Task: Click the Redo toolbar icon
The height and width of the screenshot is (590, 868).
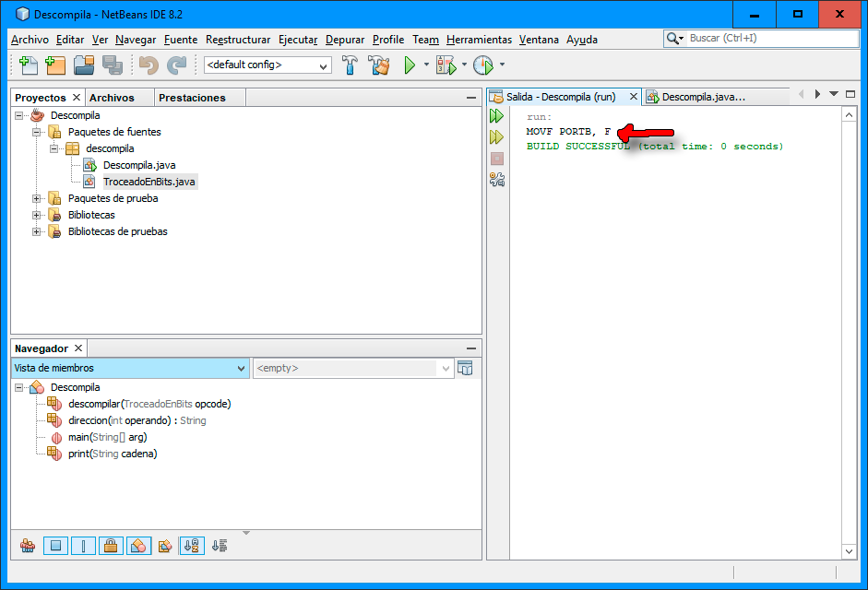Action: coord(176,65)
